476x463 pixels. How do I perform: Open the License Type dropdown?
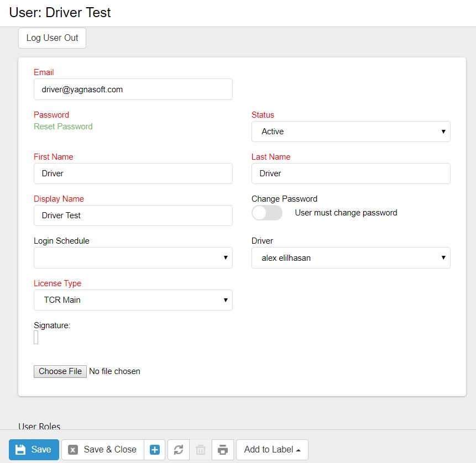(133, 300)
